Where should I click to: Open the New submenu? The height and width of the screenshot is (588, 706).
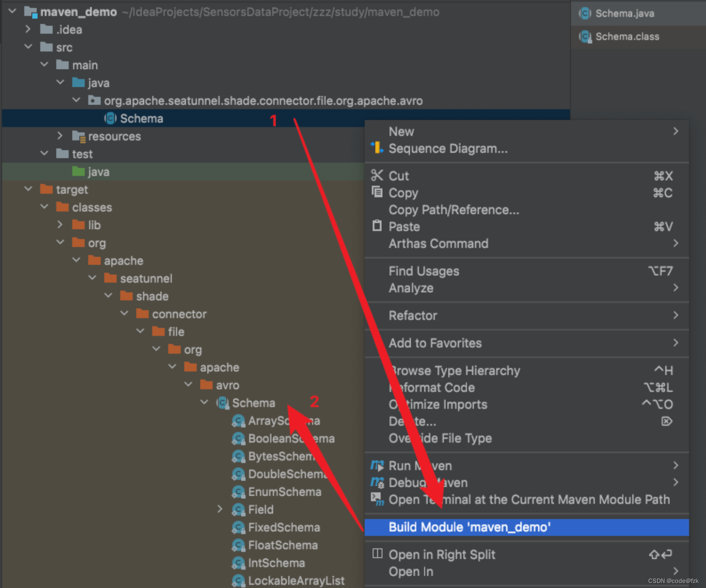click(x=527, y=132)
